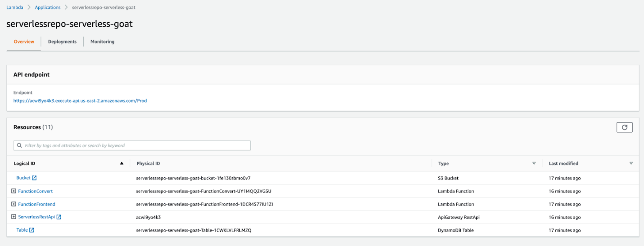Sort resources by Last modified arrow

click(x=631, y=164)
